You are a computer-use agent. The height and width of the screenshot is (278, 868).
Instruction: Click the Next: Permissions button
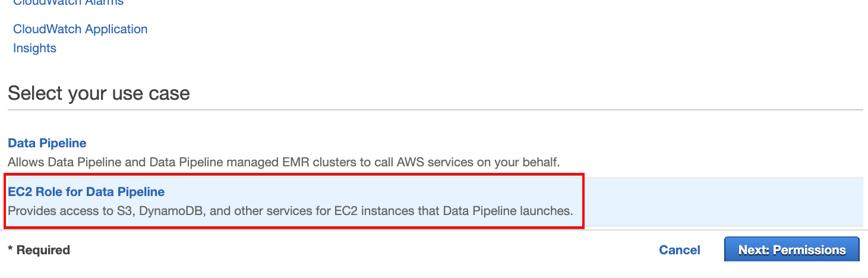pyautogui.click(x=792, y=250)
